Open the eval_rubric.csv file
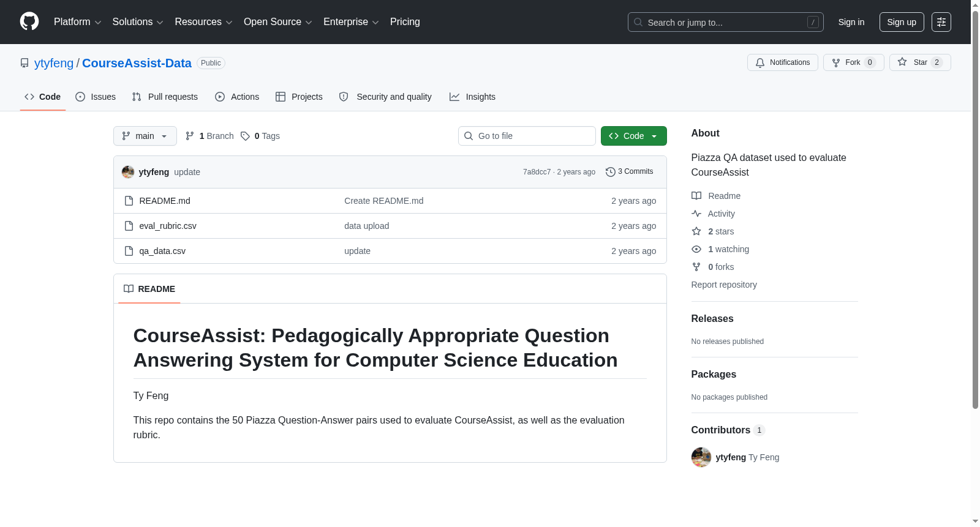This screenshot has width=980, height=527. pos(168,226)
